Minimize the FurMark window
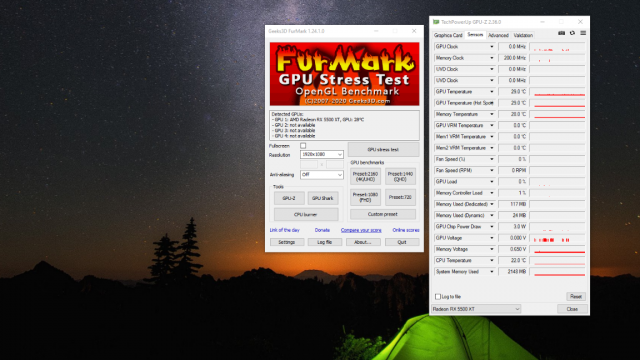The image size is (640, 360). tap(376, 31)
